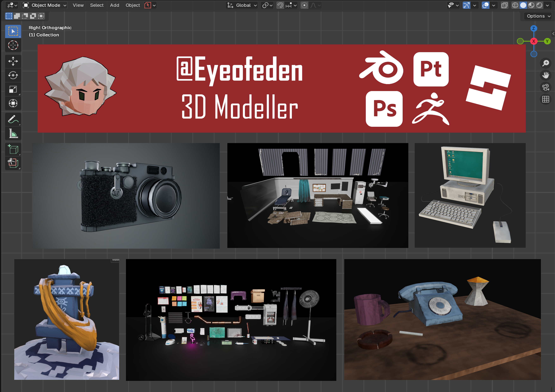Click the 'Right Orthographic' view label

(x=50, y=28)
